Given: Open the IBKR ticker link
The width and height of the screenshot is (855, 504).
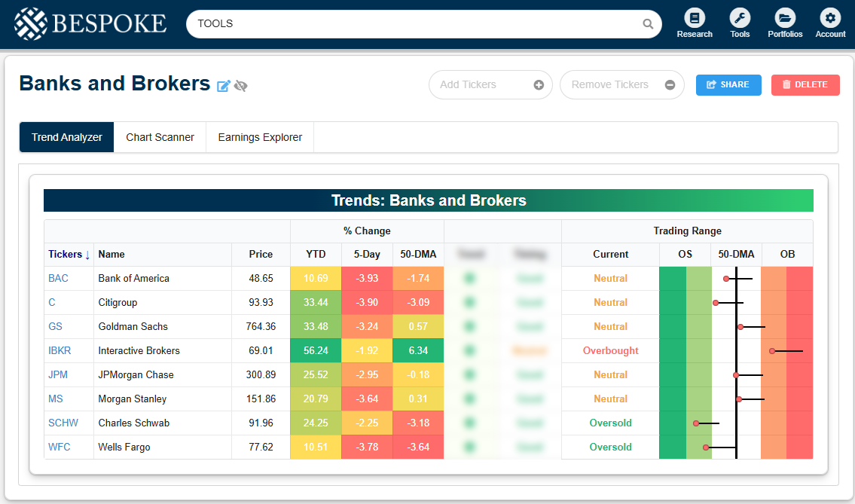Looking at the screenshot, I should (x=60, y=351).
